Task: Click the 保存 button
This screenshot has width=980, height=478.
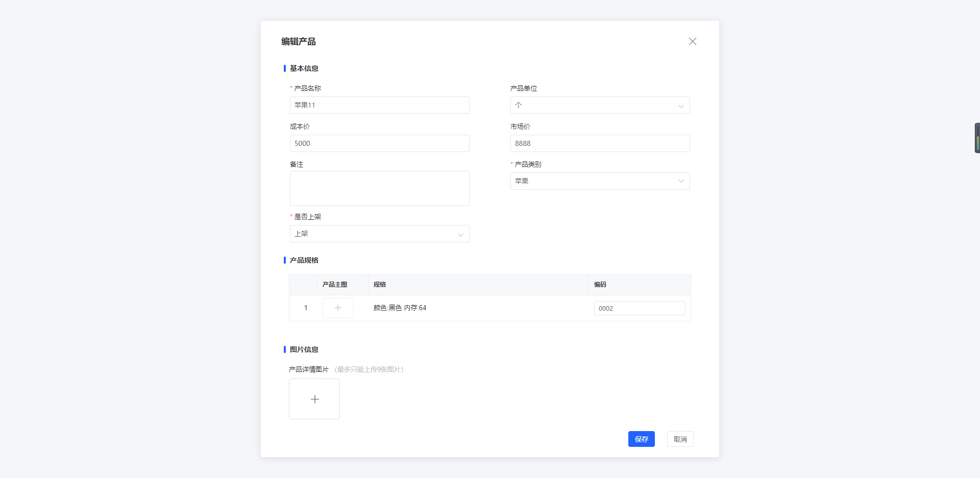Action: 641,439
